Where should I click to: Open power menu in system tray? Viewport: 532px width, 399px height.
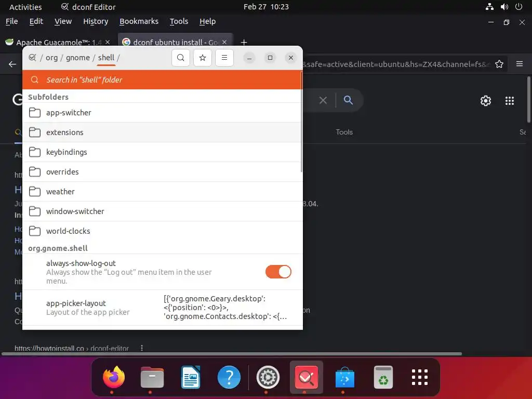pyautogui.click(x=518, y=6)
